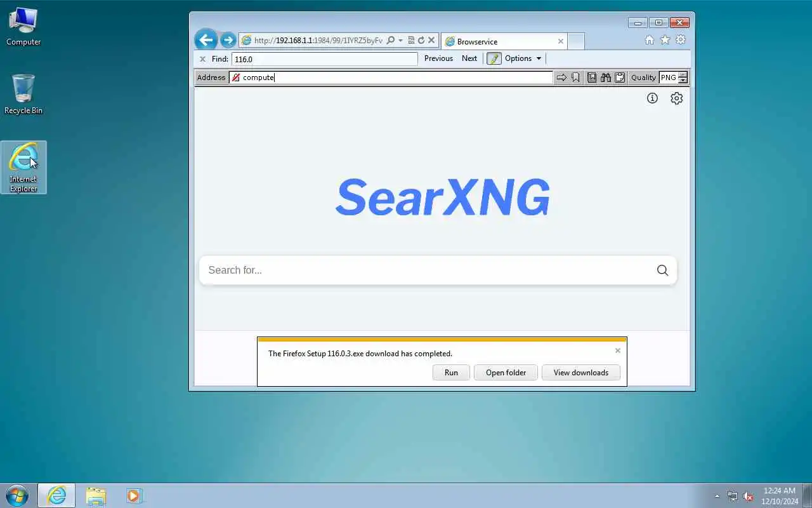
Task: Click the Find text box containing 116.0
Action: coord(324,59)
